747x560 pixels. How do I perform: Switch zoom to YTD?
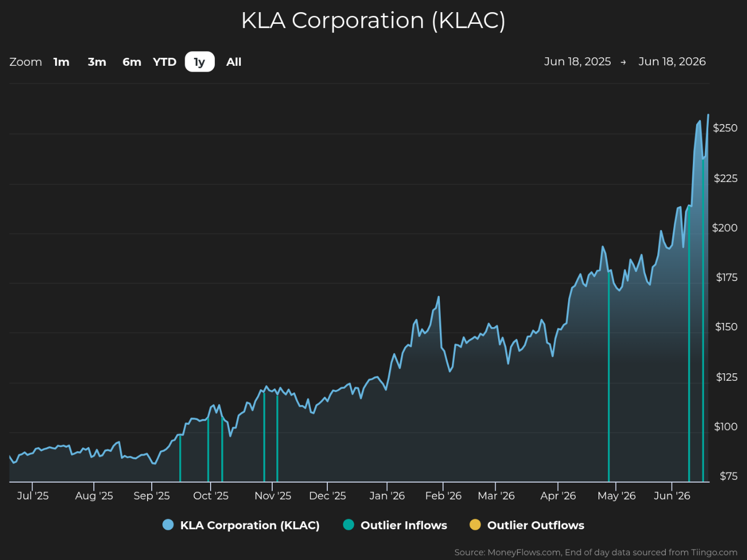(164, 62)
